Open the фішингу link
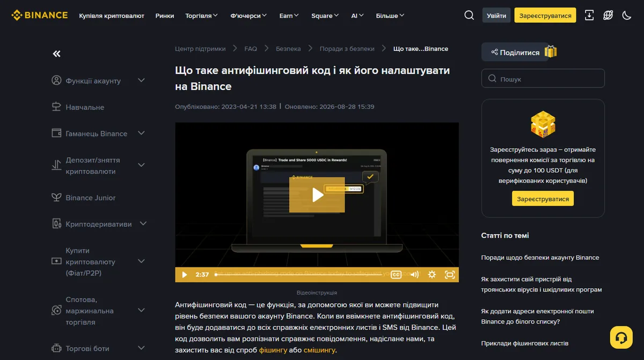Screen dimensions: 644x360 point(273,350)
